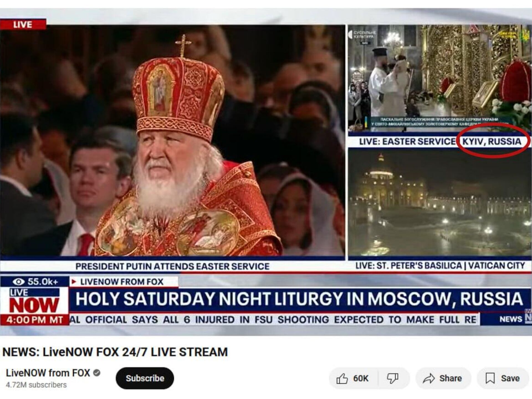This screenshot has width=532, height=399.
Task: Click the Holy Saturday Night Liturgy headline banner
Action: [x=299, y=299]
